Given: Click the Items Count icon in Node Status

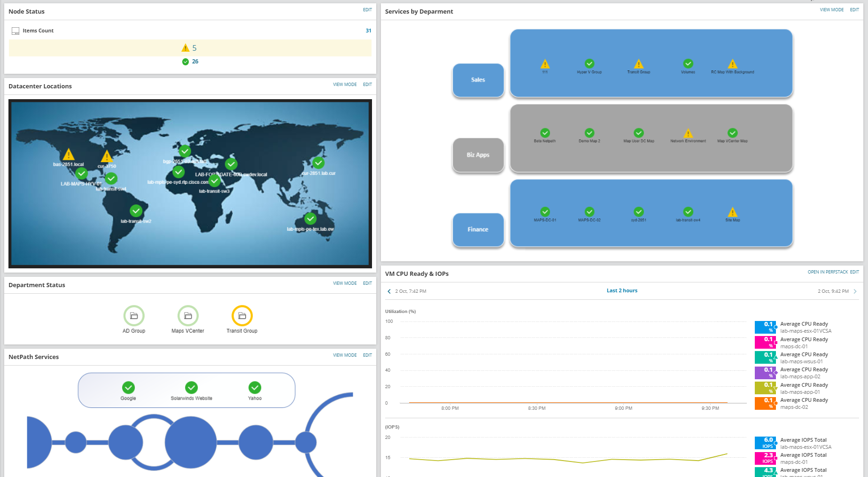Looking at the screenshot, I should (15, 31).
